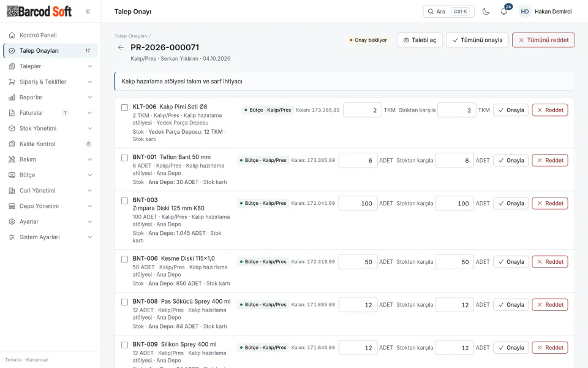Screen dimensions: 588x368
Task: Click the Bakım tools icon
Action: click(12, 159)
